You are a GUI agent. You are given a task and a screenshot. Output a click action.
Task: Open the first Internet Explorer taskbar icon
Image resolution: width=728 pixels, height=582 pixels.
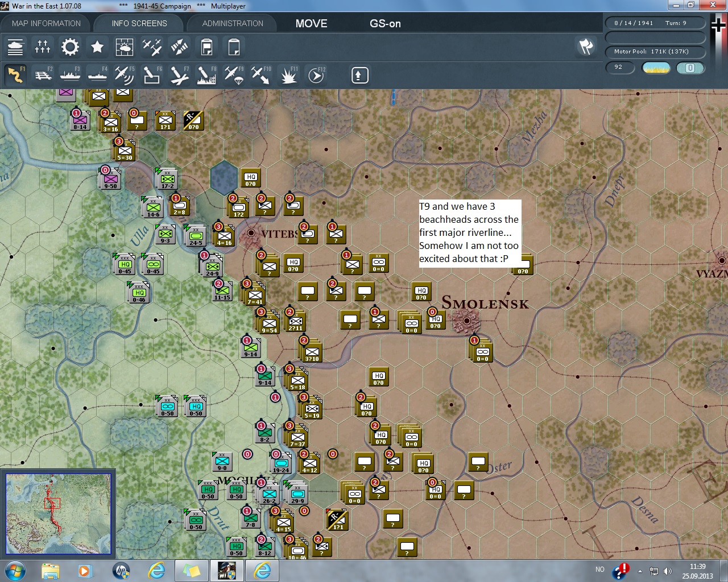[x=156, y=570]
